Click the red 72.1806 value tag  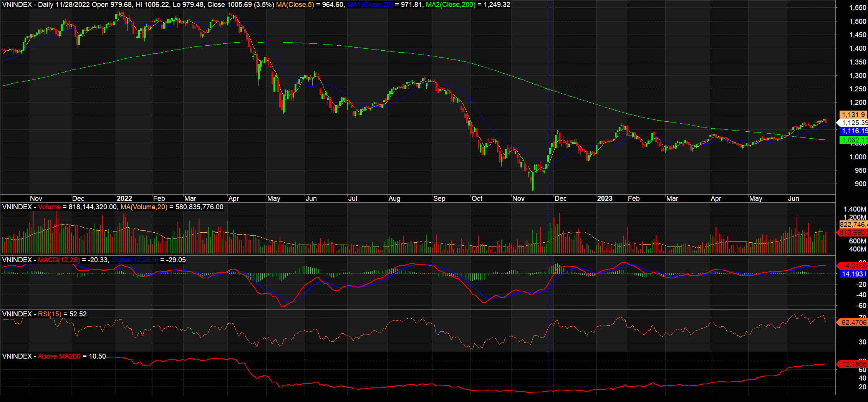click(853, 364)
